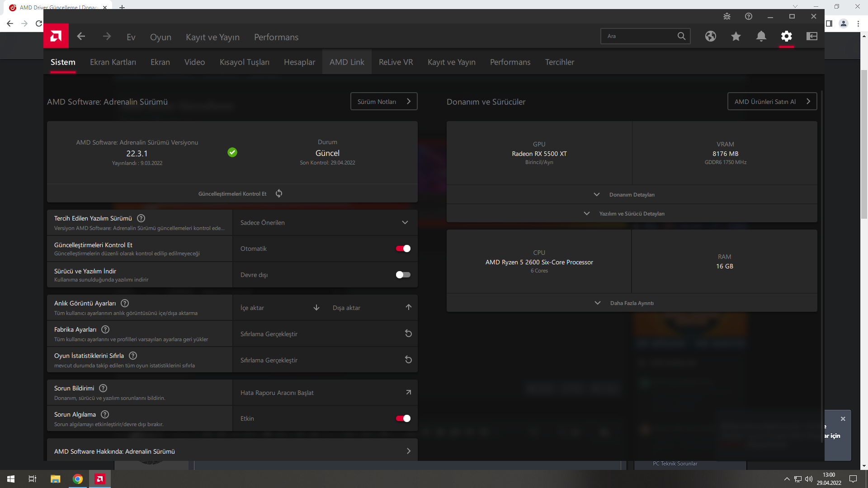Toggle the sidebar panel icon
This screenshot has height=488, width=868.
click(x=812, y=36)
